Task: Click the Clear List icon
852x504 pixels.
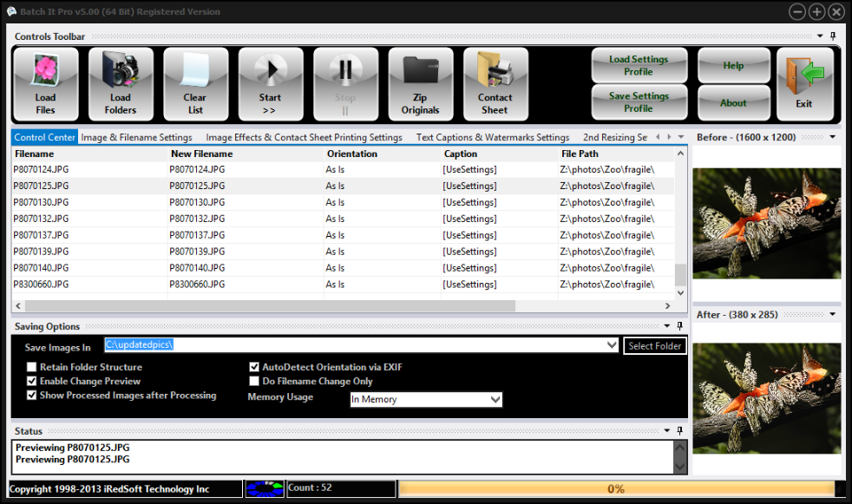Action: tap(195, 70)
